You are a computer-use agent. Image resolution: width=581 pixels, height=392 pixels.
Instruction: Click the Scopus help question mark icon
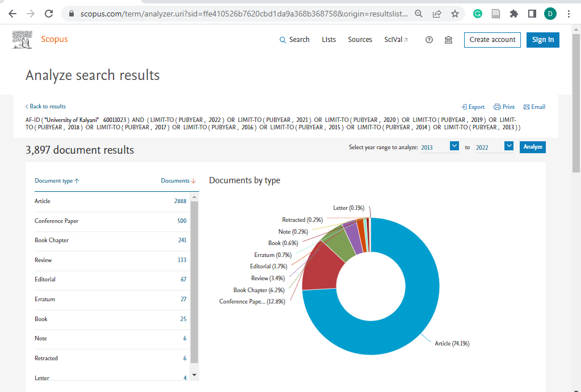(x=429, y=40)
